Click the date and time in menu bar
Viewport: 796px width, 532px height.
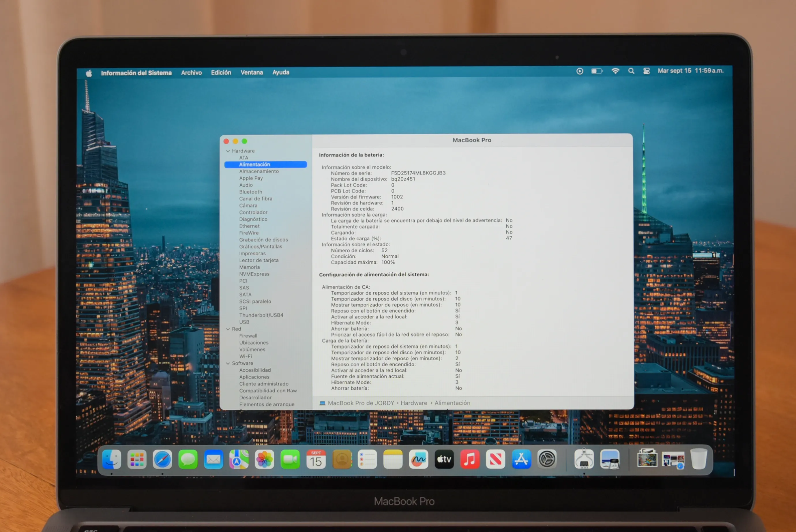[x=690, y=71]
